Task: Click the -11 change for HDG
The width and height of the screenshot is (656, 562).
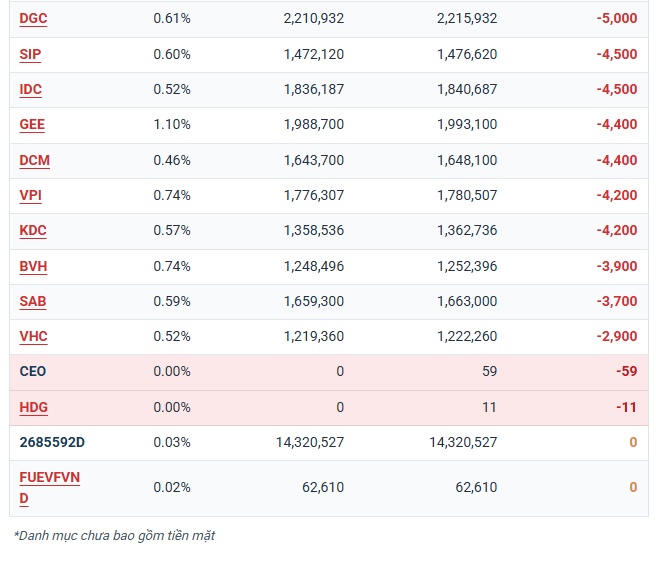Action: tap(626, 408)
